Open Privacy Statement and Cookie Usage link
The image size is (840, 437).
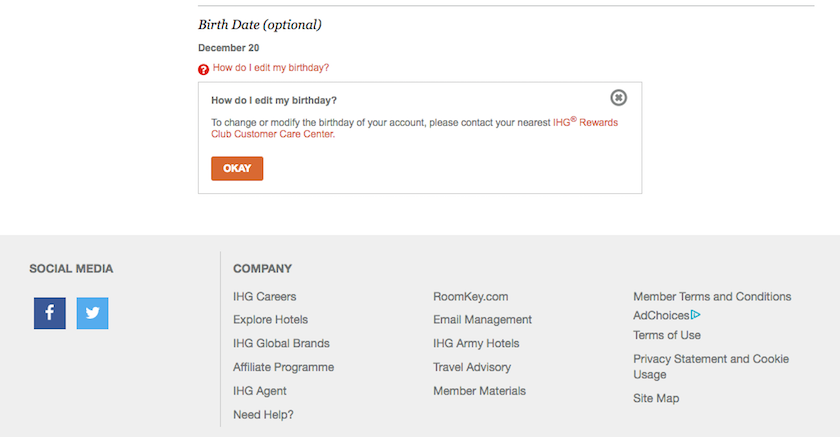coord(711,366)
